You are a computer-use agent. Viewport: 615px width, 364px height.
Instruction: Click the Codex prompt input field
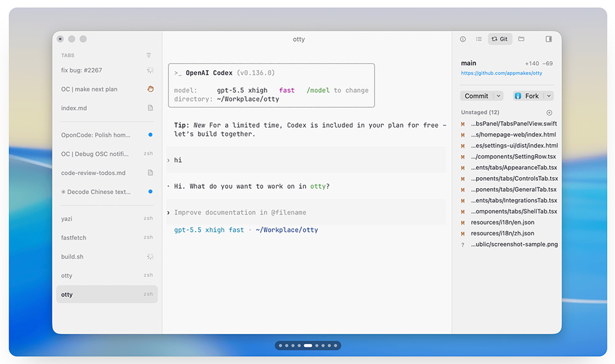point(307,212)
